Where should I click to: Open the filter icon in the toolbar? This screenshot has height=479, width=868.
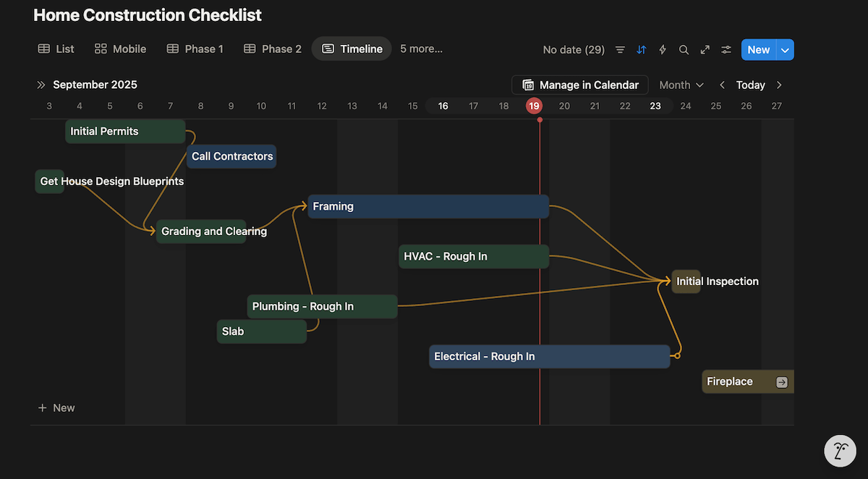pyautogui.click(x=620, y=49)
